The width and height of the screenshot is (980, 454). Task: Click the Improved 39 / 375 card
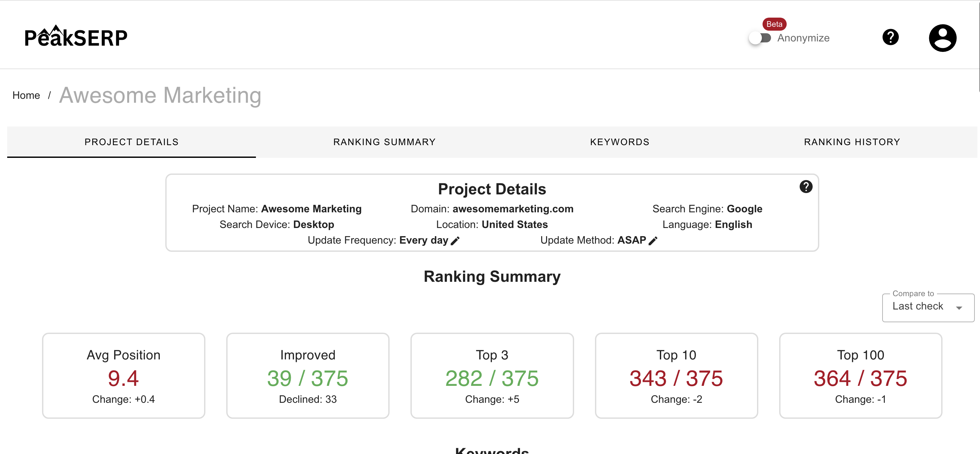[307, 376]
